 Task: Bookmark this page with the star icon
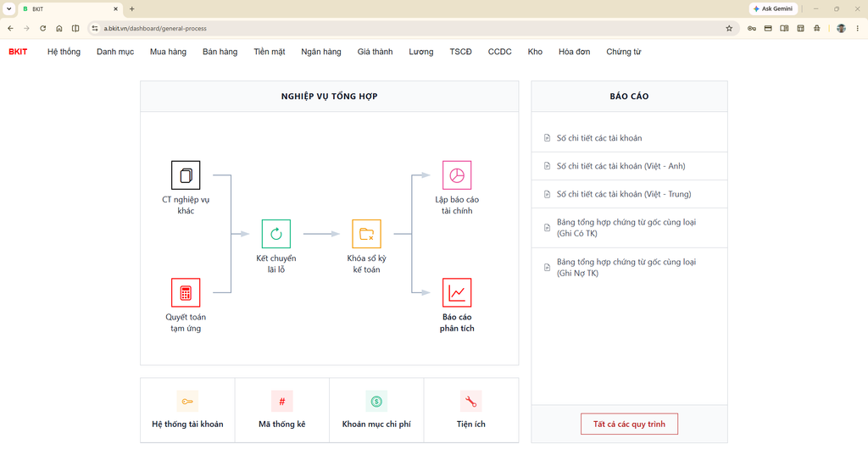coord(729,28)
